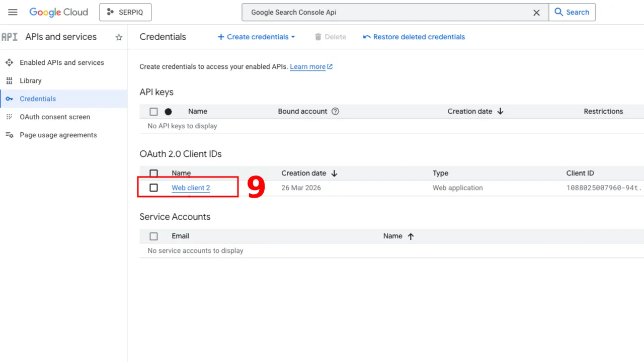The image size is (644, 362).
Task: Open the OAuth consent screen page
Action: pyautogui.click(x=55, y=117)
